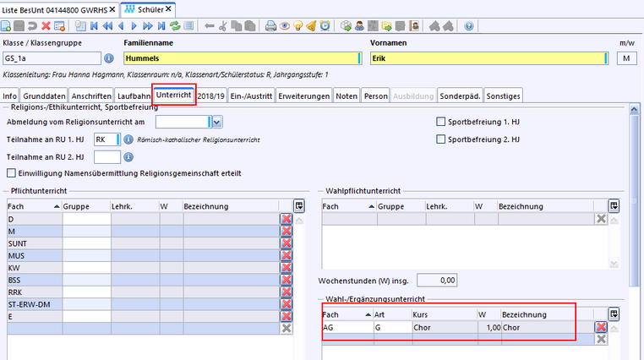
Task: Open Ein-/Austritt tab
Action: click(251, 96)
